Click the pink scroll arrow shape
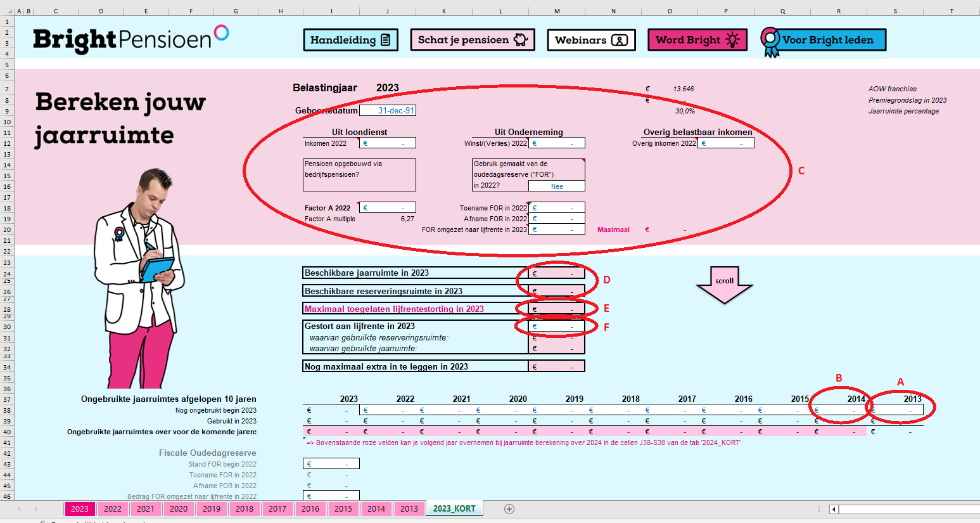 pos(725,285)
